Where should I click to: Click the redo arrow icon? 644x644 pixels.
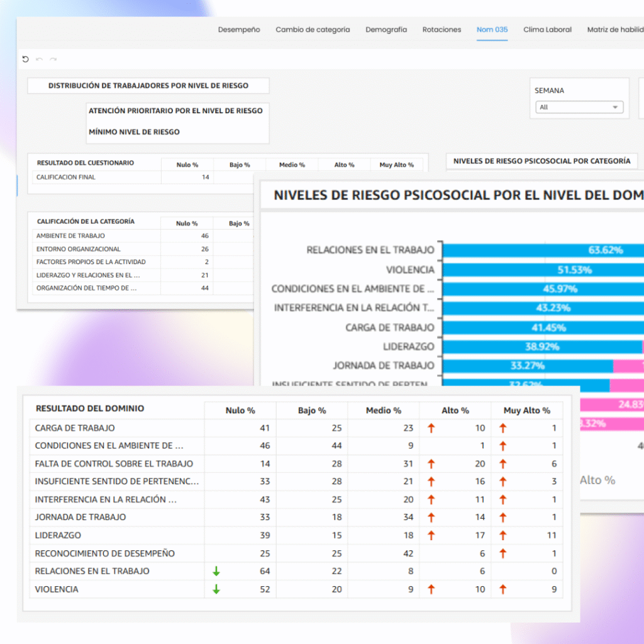pos(53,59)
